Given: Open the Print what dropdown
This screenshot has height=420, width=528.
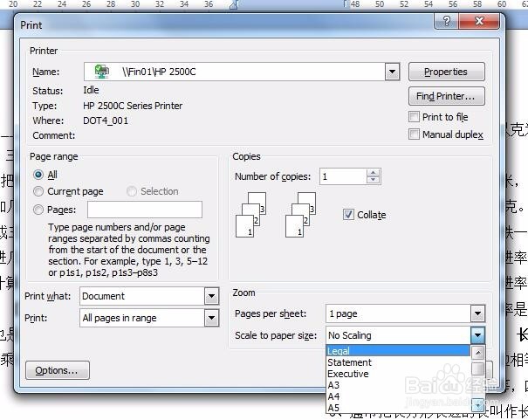Looking at the screenshot, I should coord(211,296).
